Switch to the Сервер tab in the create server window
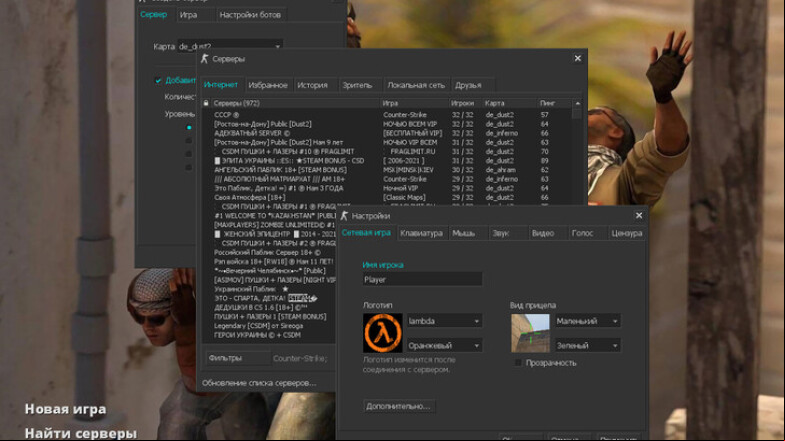Image resolution: width=785 pixels, height=441 pixels. click(x=154, y=15)
